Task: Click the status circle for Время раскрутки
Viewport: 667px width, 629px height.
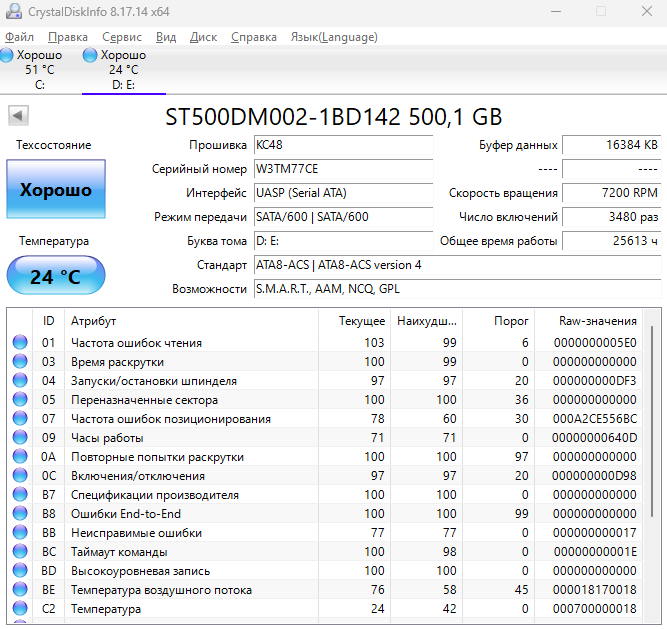Action: pyautogui.click(x=20, y=361)
